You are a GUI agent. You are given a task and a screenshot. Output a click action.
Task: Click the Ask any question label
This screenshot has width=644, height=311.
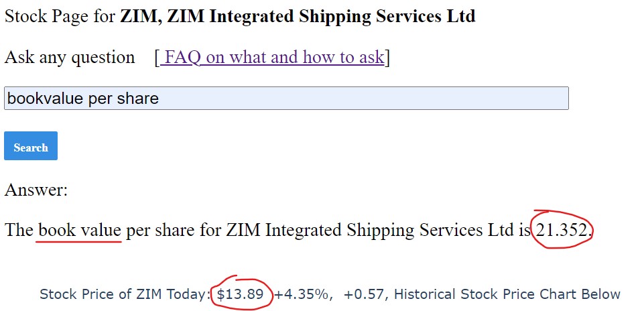70,58
